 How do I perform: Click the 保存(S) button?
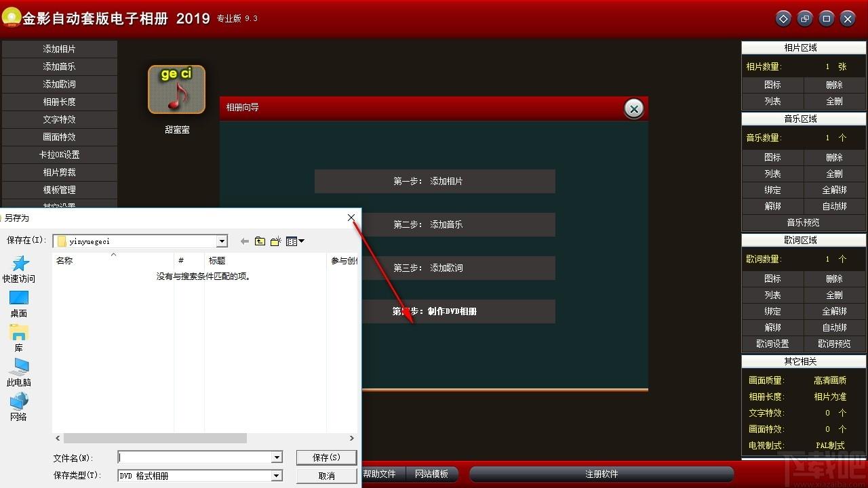tap(326, 457)
